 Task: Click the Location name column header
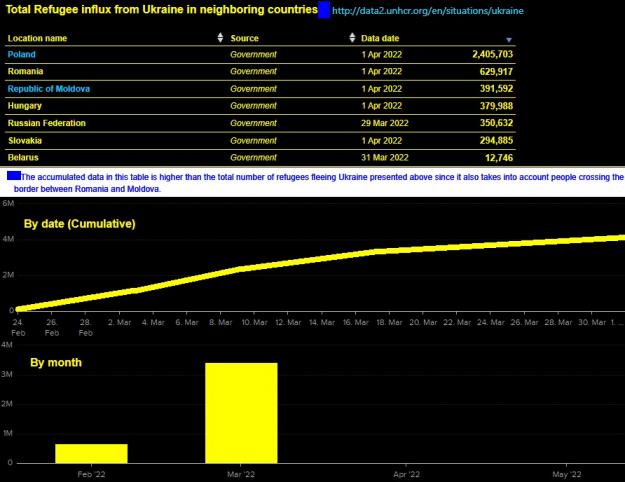(37, 38)
